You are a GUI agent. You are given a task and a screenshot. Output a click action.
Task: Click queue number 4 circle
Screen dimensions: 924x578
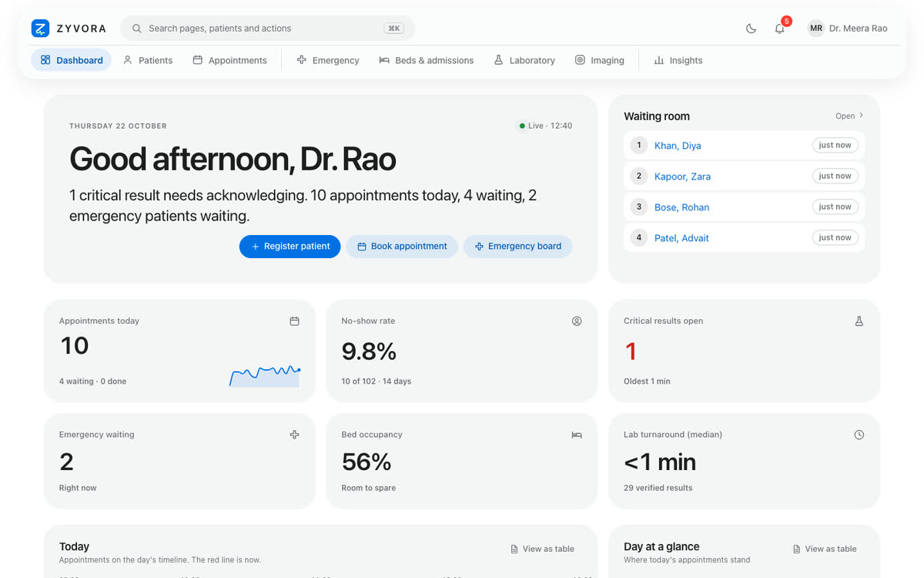639,237
